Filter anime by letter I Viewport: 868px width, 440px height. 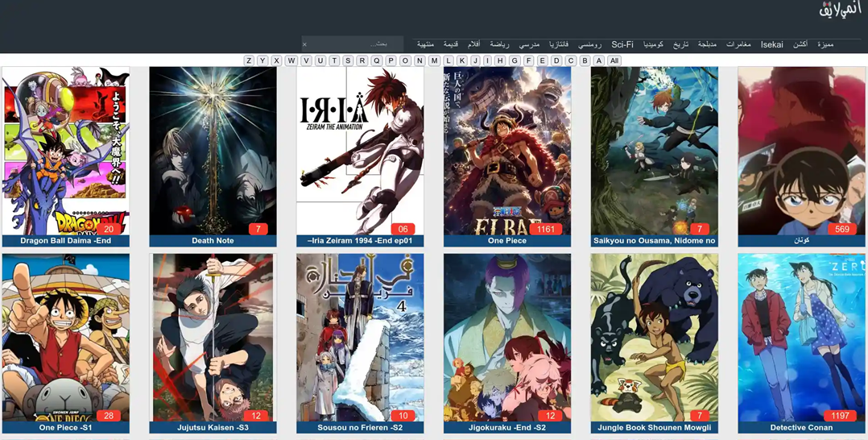[x=487, y=60]
